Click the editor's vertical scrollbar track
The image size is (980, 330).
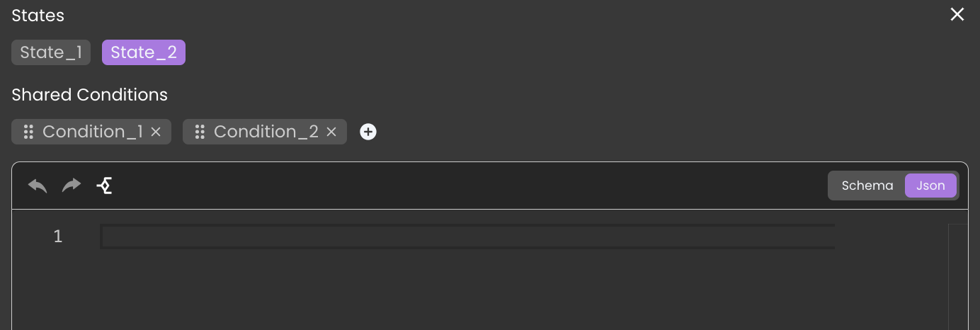coord(957,277)
